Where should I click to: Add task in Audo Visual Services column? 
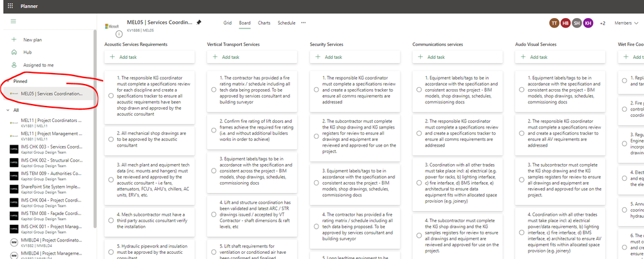560,57
